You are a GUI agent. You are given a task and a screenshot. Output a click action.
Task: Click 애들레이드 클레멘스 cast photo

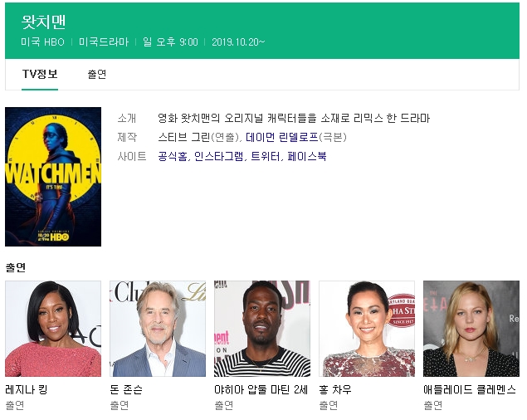(x=471, y=329)
